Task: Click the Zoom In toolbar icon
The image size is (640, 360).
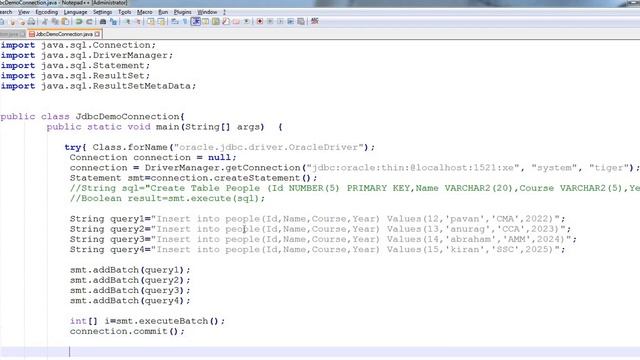Action: point(127,21)
